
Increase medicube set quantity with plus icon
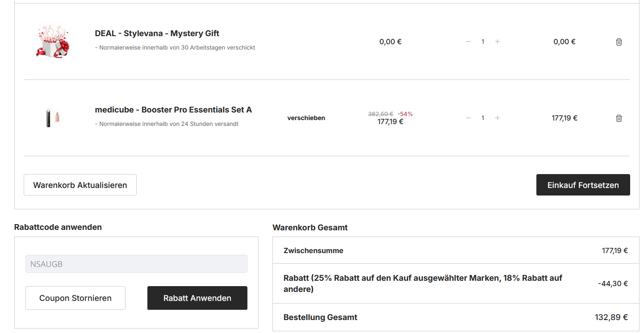pos(498,118)
